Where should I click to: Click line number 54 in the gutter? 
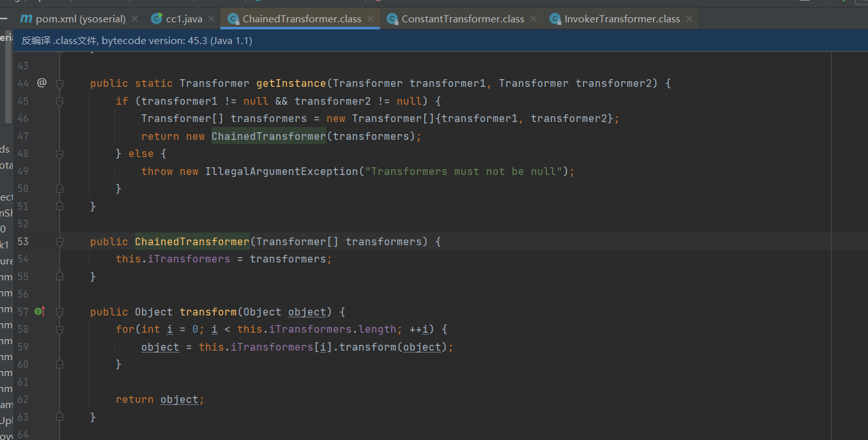23,259
